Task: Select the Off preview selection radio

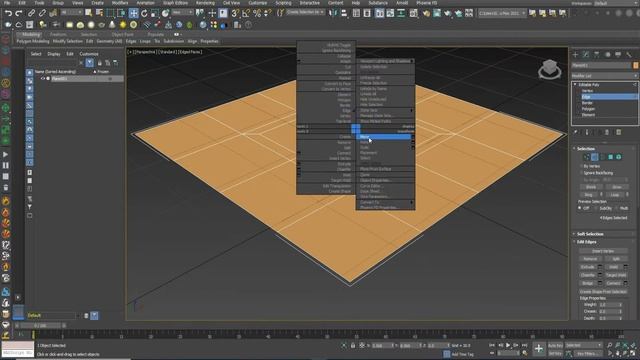Action: tap(580, 208)
